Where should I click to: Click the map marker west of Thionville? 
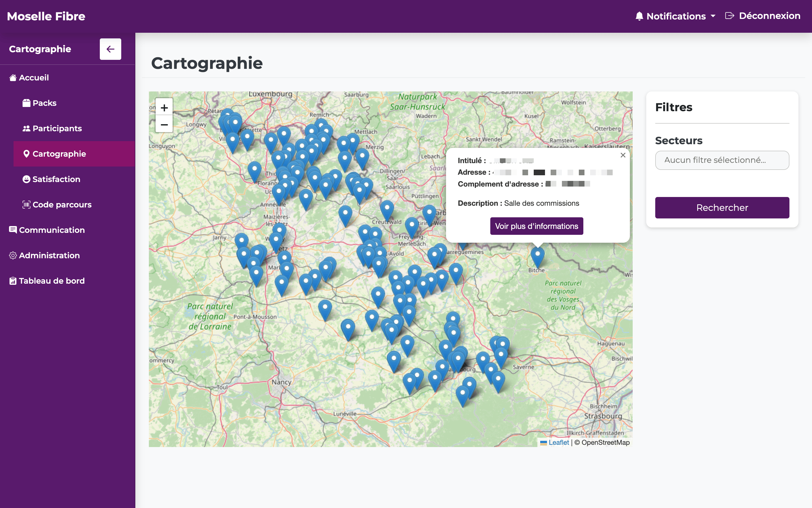254,172
